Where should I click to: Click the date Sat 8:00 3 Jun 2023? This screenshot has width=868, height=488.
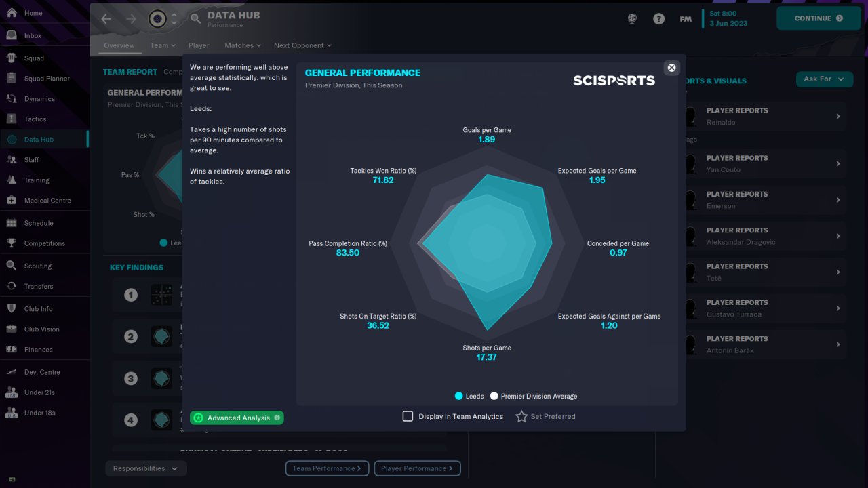point(728,18)
